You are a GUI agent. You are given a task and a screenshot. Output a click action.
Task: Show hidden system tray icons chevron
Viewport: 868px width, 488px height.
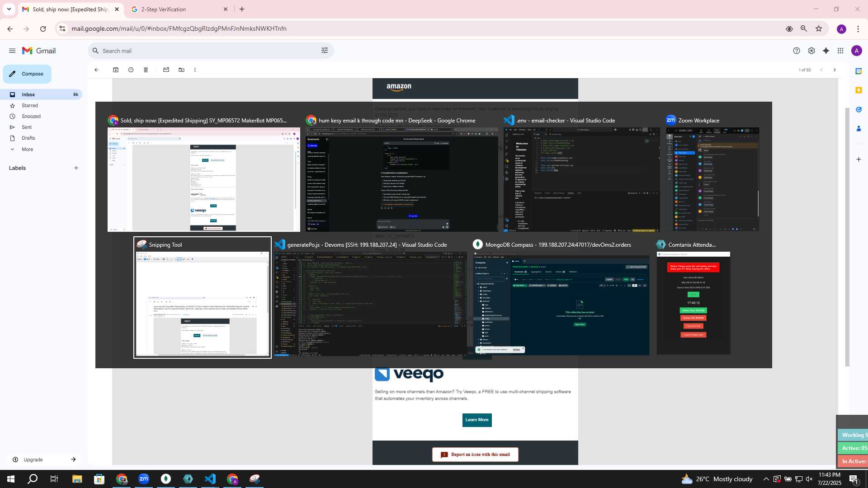766,479
